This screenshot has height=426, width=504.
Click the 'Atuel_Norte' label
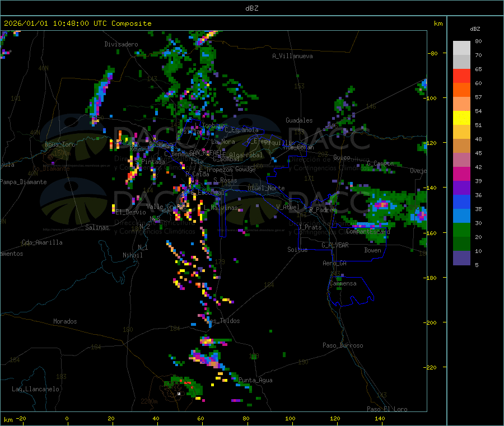tap(266, 188)
